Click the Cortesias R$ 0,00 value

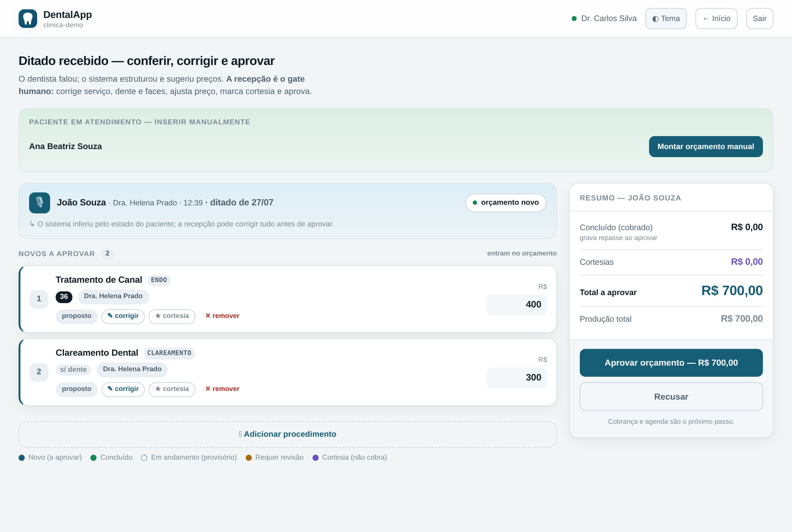[747, 262]
